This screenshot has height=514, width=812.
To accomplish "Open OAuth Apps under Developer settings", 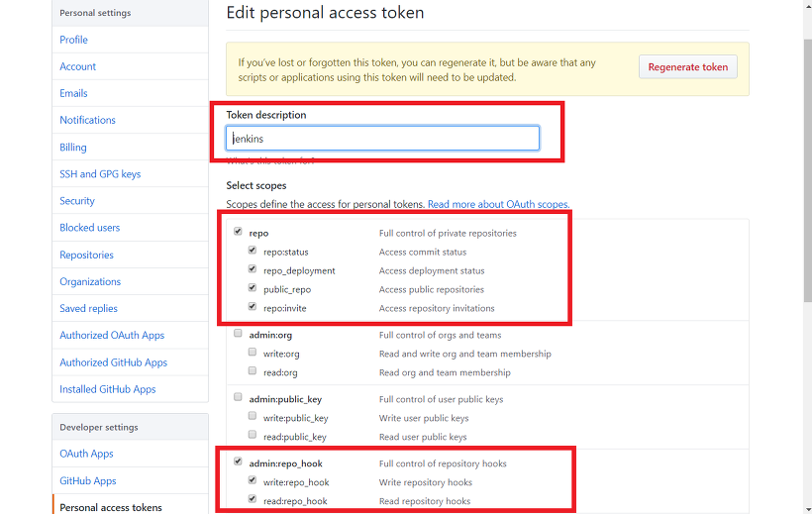I will click(86, 454).
